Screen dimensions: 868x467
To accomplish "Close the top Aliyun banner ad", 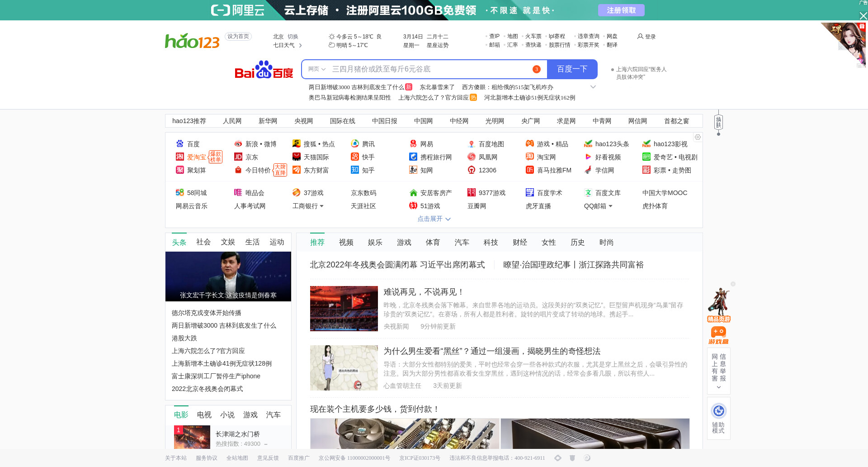I will point(863,16).
